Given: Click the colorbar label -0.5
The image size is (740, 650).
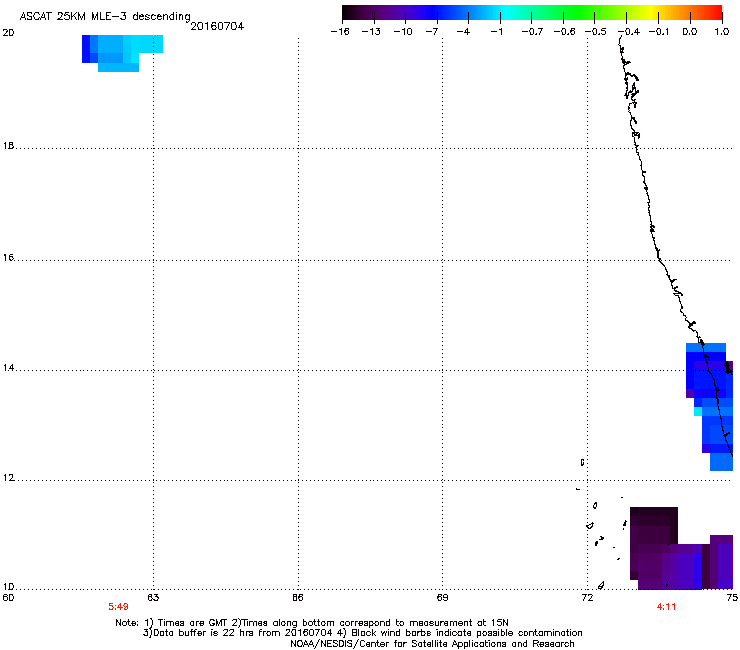Looking at the screenshot, I should [596, 32].
